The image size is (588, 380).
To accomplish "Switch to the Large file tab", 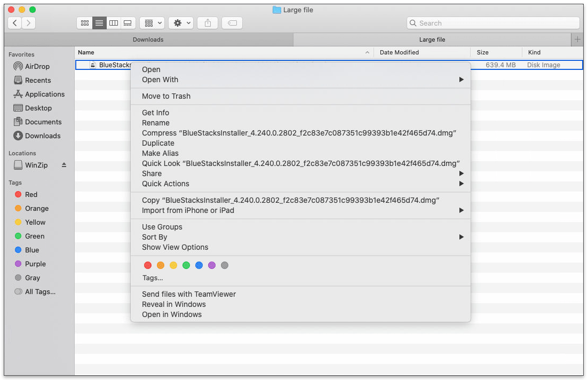I will tap(432, 39).
